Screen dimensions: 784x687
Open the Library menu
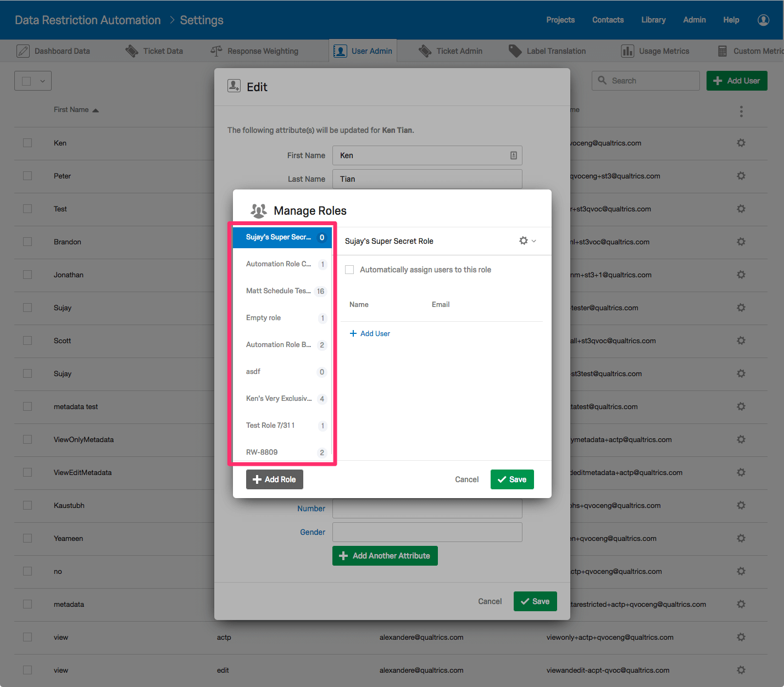point(653,20)
